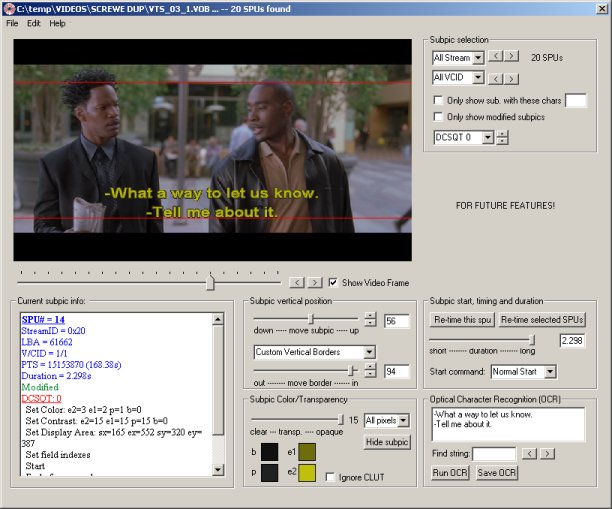
Task: Decrease subpic vertical position value 56
Action: 370,323
